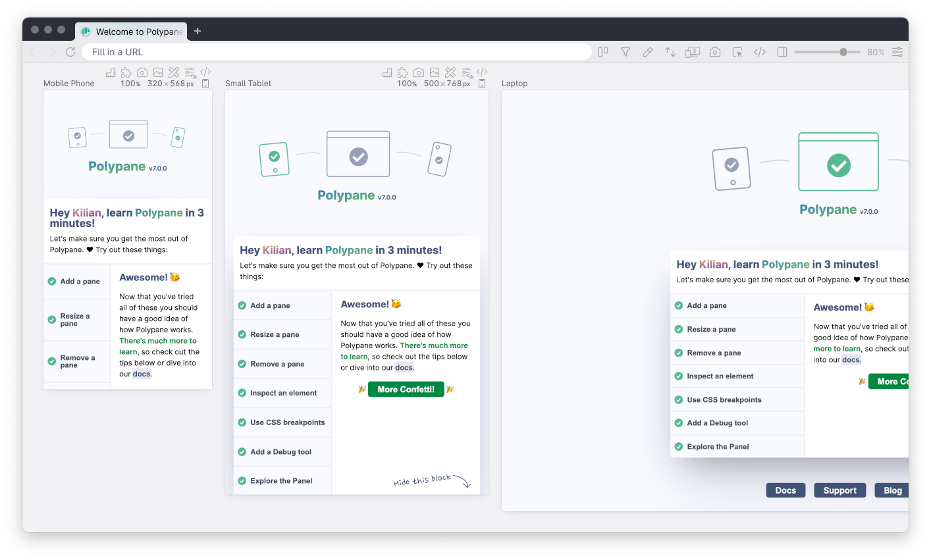The width and height of the screenshot is (931, 560).
Task: Toggle rulers icon on Mobile Phone pane
Action: 111,72
